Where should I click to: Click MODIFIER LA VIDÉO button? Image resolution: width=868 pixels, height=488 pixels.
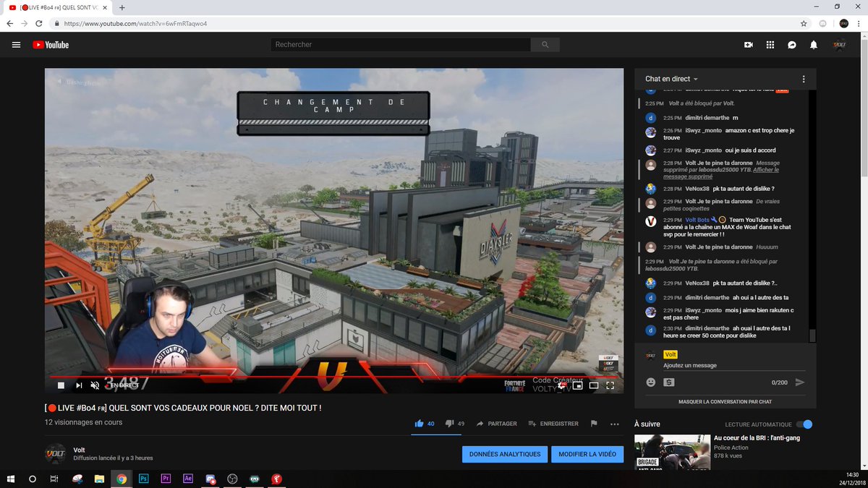pos(587,454)
